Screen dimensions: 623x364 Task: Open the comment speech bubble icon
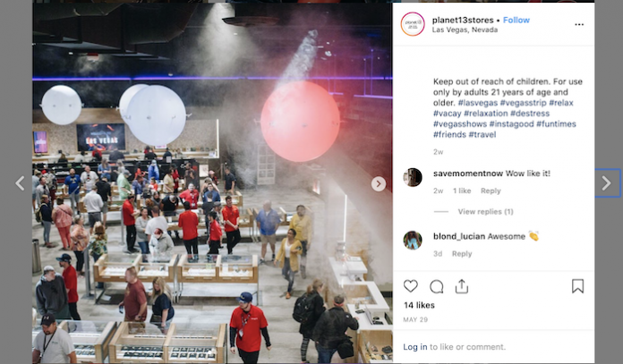tap(436, 286)
